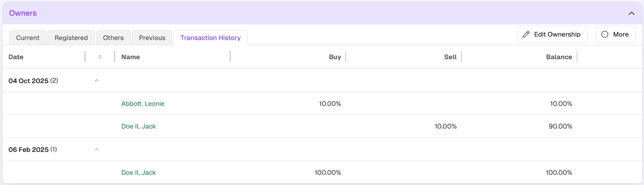Collapse all groups with double-chevron icon
This screenshot has width=644, height=185.
100,57
